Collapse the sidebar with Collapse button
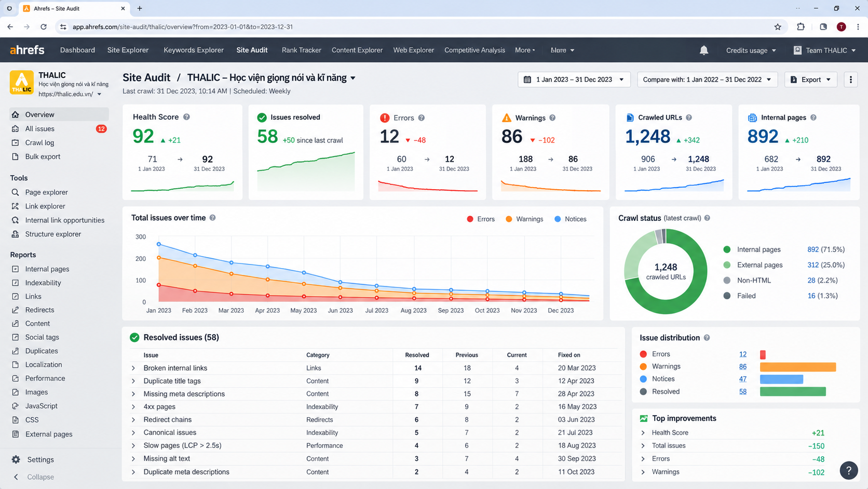Screen dimensions: 868x489 coord(34,477)
